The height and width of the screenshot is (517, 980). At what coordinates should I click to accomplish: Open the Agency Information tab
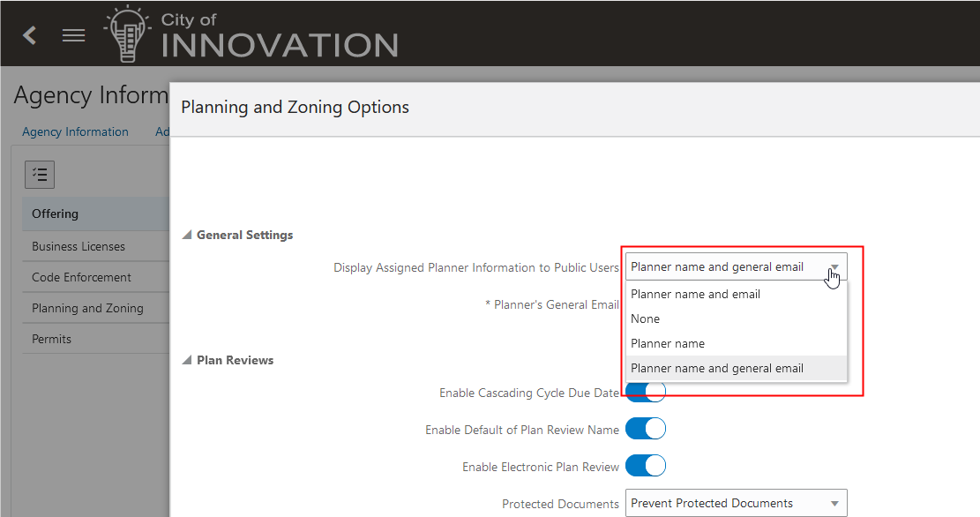pyautogui.click(x=75, y=131)
